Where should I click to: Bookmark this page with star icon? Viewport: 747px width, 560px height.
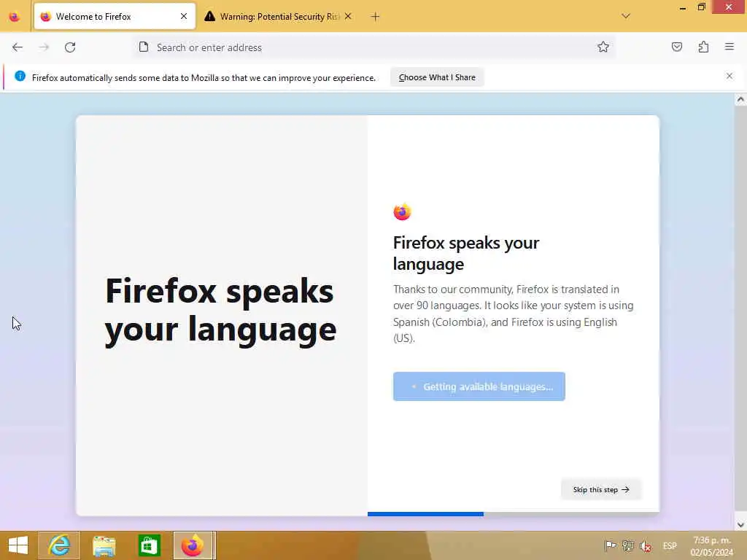point(603,47)
